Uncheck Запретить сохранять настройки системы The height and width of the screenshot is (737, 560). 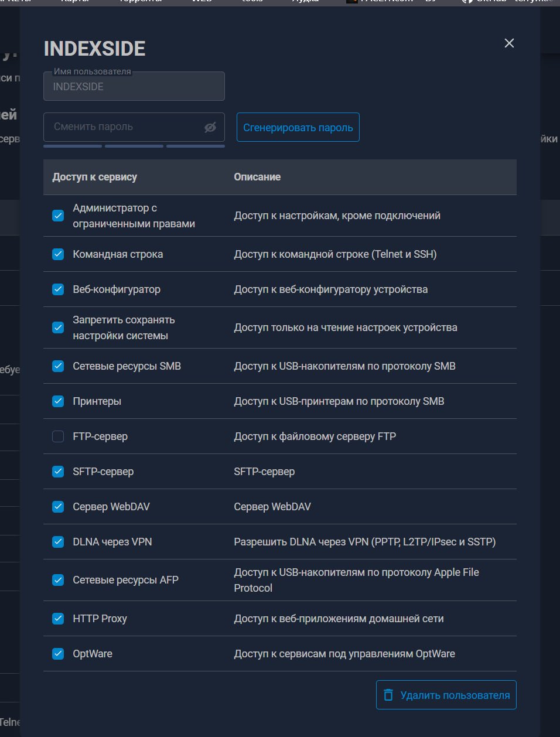tap(58, 327)
